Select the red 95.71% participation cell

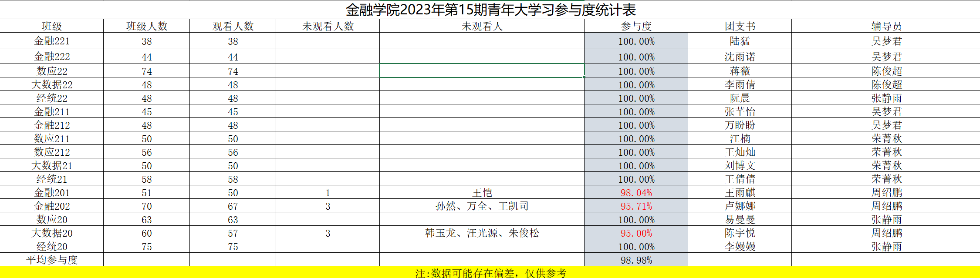coord(636,206)
